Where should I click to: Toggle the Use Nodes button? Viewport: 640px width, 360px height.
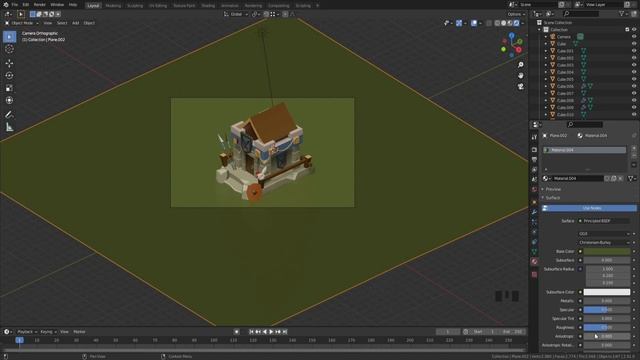tap(589, 208)
